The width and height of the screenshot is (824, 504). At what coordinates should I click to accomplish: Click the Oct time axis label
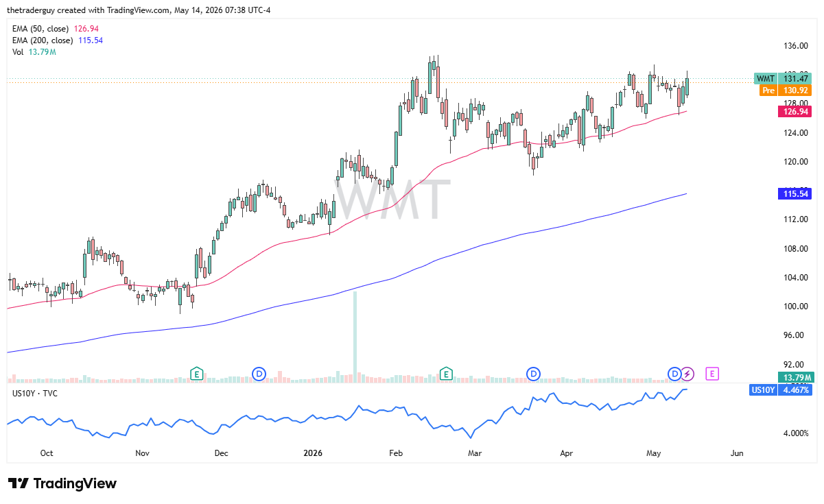click(47, 453)
